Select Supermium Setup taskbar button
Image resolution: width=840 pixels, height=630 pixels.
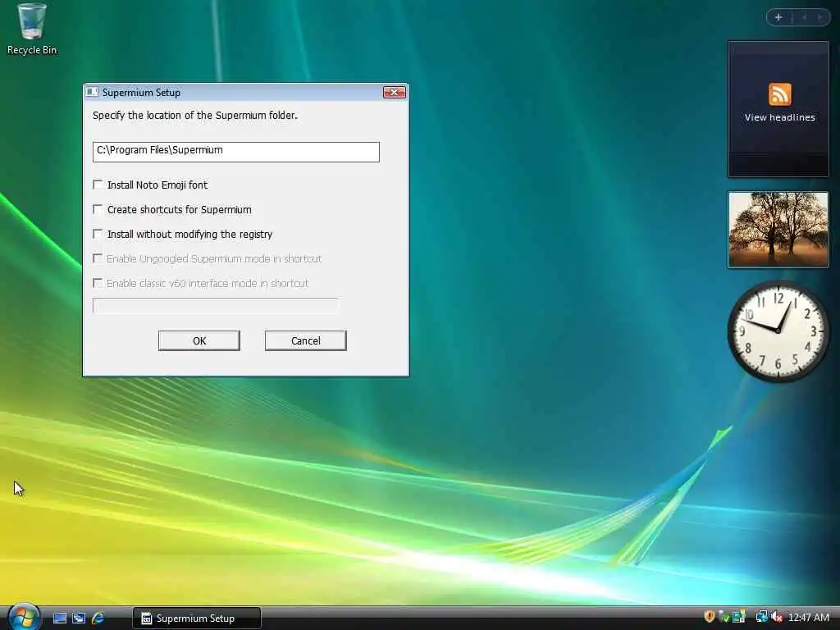[197, 619]
